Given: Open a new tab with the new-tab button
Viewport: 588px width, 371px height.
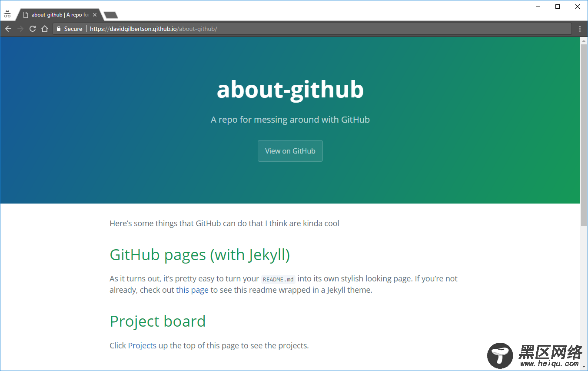Looking at the screenshot, I should (111, 15).
